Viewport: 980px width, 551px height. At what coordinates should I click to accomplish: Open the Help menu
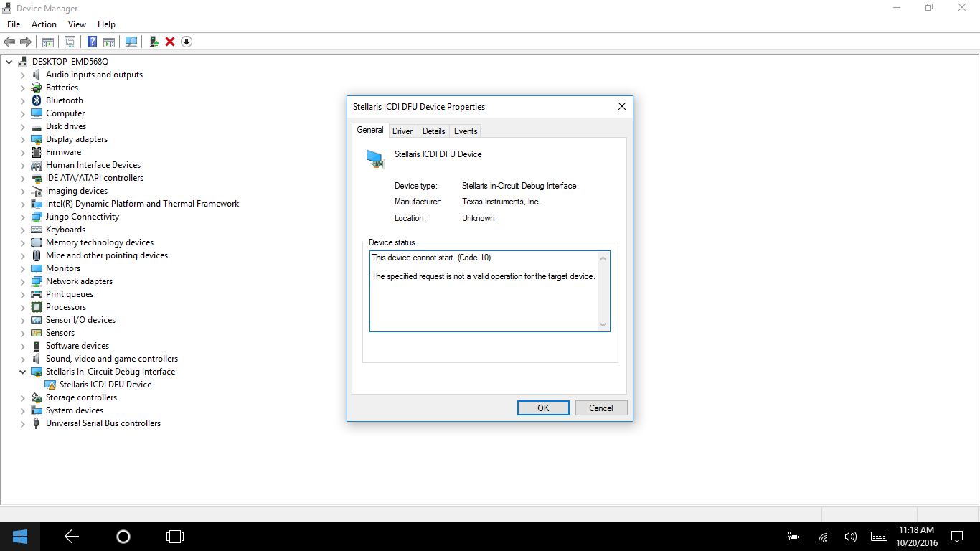point(106,24)
